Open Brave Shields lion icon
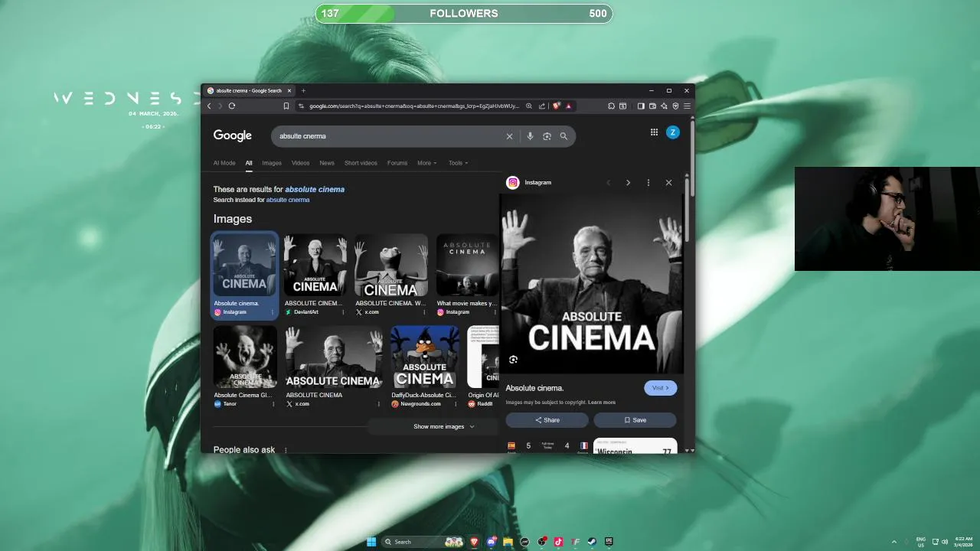The height and width of the screenshot is (551, 980). pos(557,106)
